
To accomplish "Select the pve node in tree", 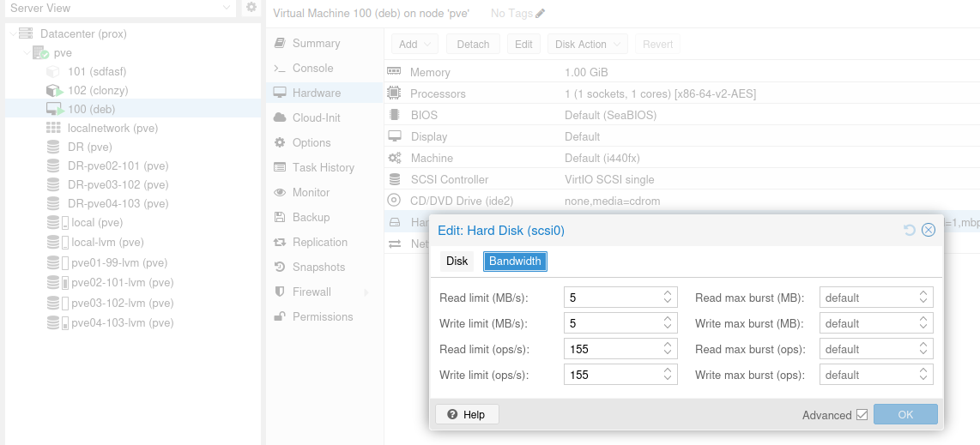I will (63, 53).
